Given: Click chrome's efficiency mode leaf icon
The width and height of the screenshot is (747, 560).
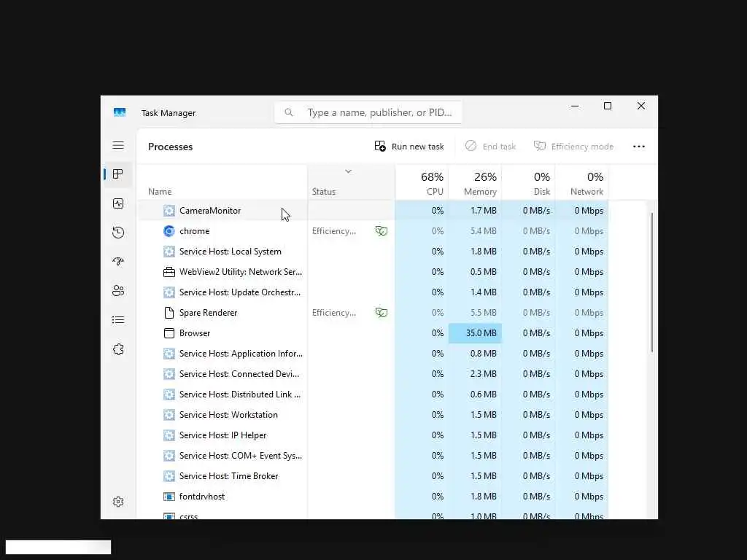Looking at the screenshot, I should tap(381, 231).
